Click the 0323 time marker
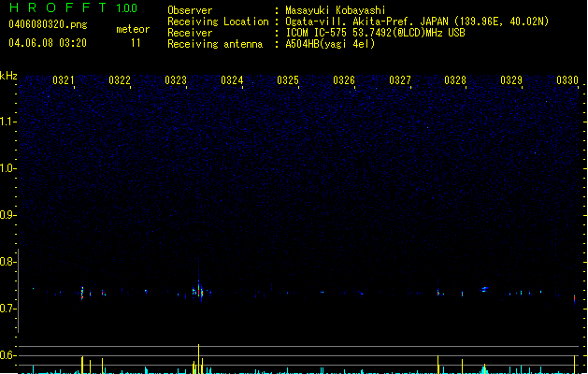The height and width of the screenshot is (374, 588). click(176, 80)
